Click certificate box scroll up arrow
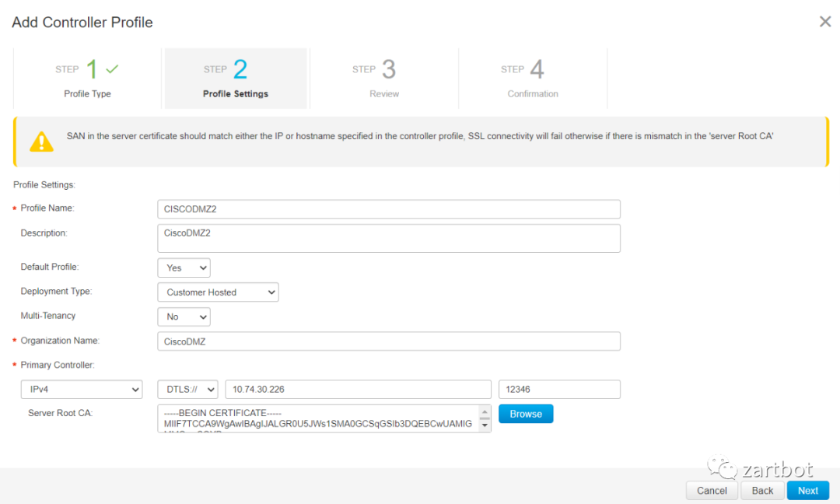Image resolution: width=840 pixels, height=504 pixels. 485,412
